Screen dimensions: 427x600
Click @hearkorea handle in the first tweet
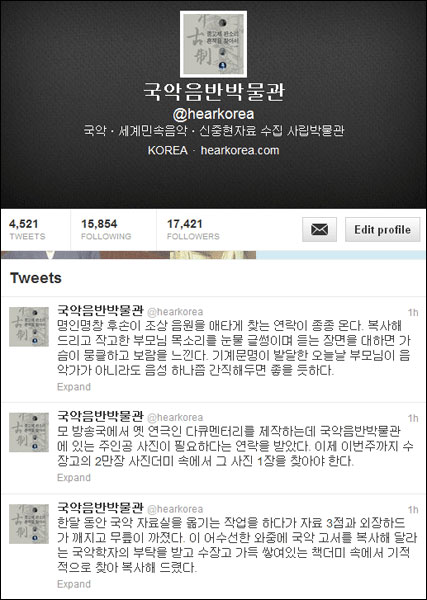(175, 312)
